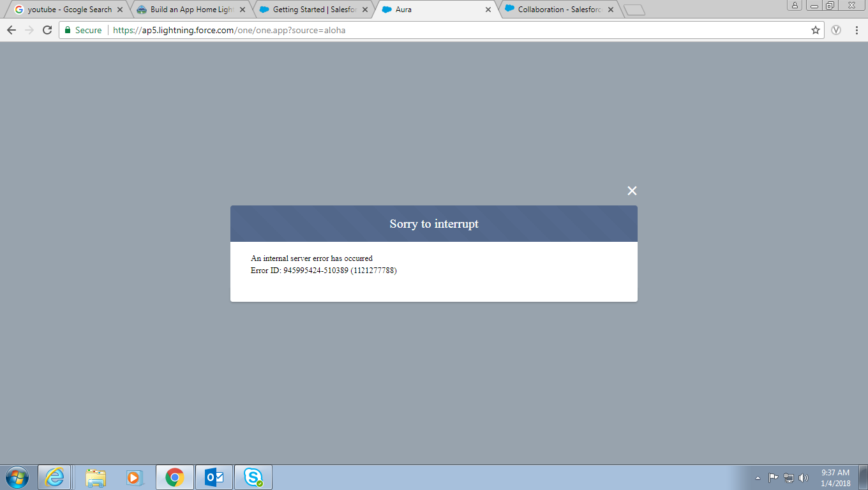This screenshot has height=490, width=868.
Task: Open the volume speaker tray icon
Action: pos(804,477)
